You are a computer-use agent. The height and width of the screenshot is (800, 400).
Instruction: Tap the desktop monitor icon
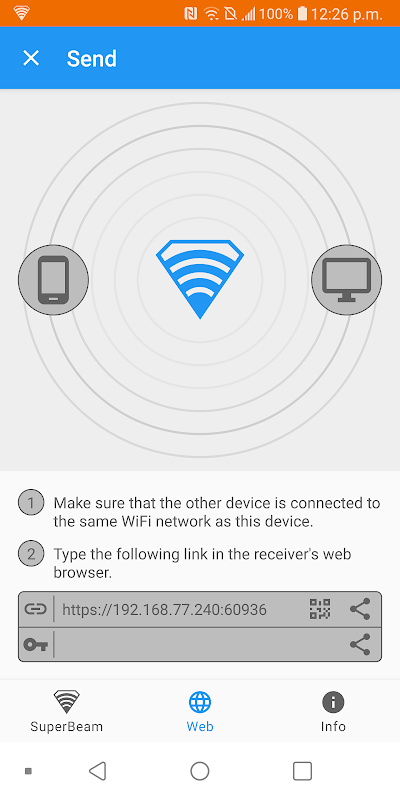click(x=346, y=280)
